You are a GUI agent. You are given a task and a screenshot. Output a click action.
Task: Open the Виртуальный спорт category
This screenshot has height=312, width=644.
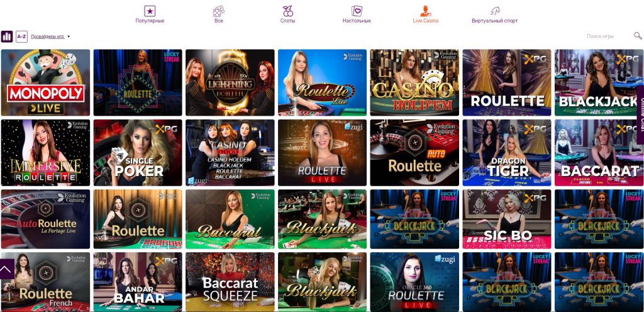click(x=494, y=14)
